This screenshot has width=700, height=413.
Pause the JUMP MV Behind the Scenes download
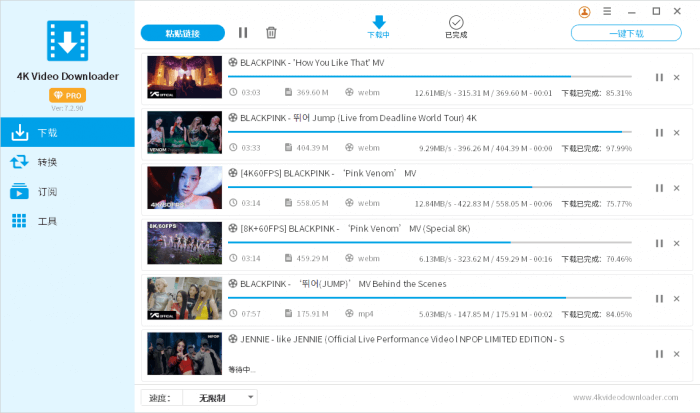pyautogui.click(x=658, y=298)
